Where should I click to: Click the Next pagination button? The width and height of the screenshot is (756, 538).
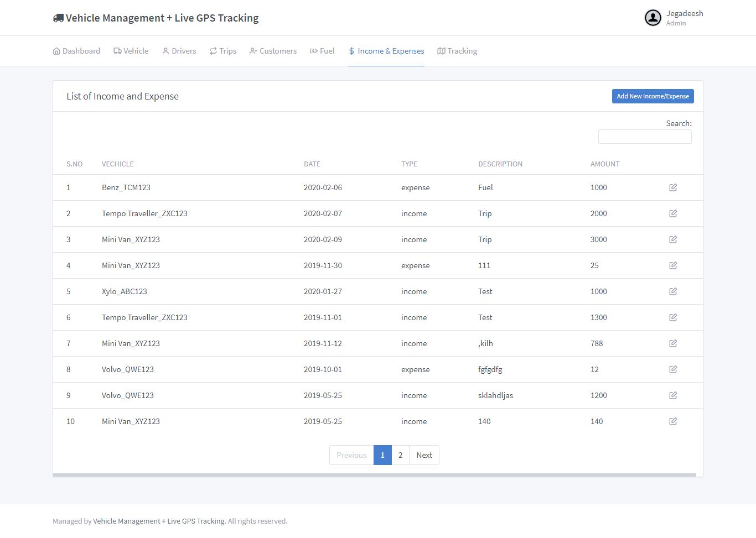click(x=424, y=455)
